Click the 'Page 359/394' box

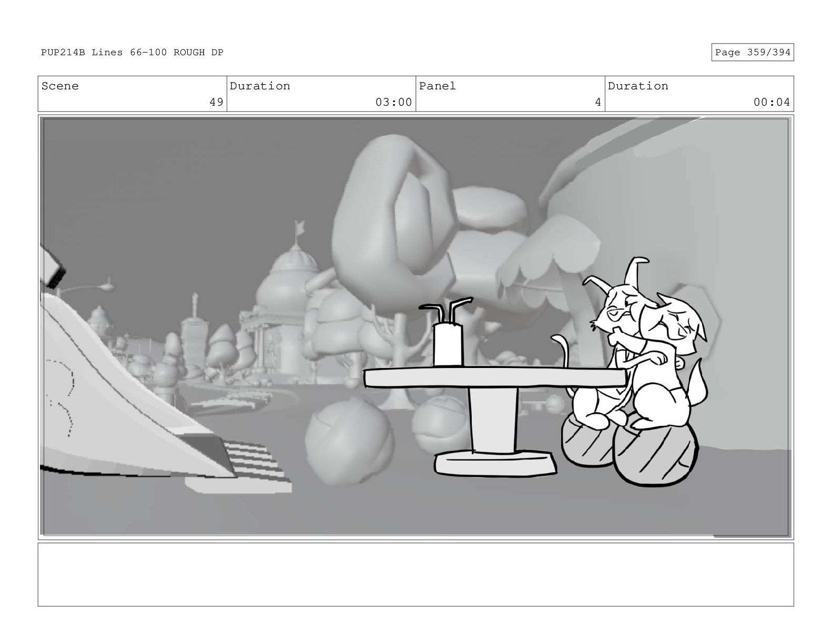(x=752, y=53)
